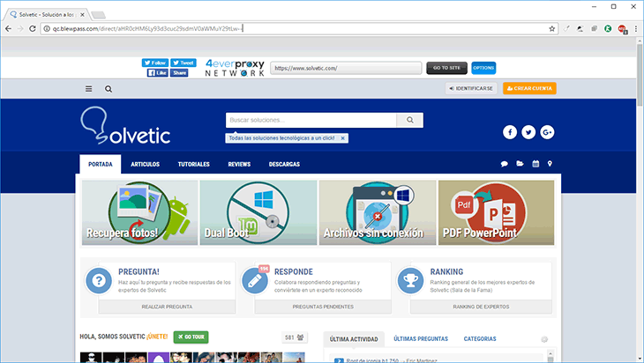Click the PREGUNTAS PENDIENTES button

point(323,307)
